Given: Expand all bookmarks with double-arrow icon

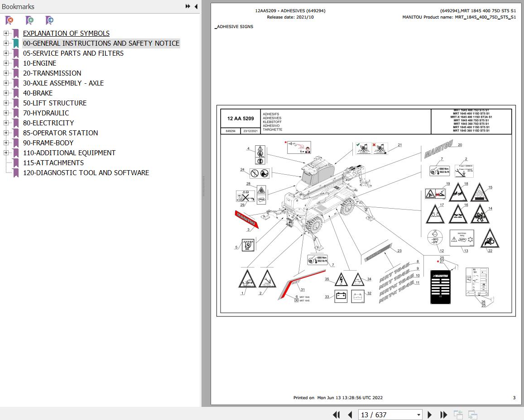Looking at the screenshot, I should point(188,6).
